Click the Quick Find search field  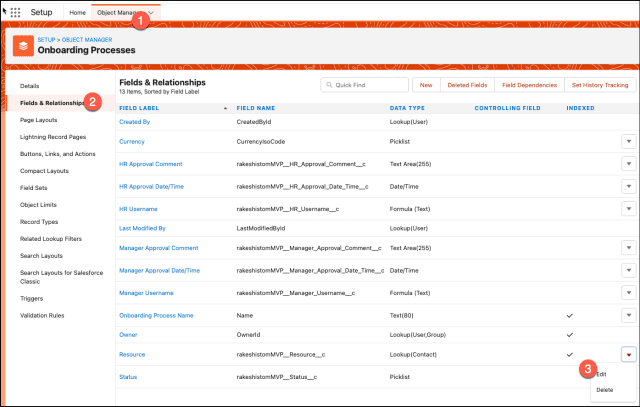(365, 86)
